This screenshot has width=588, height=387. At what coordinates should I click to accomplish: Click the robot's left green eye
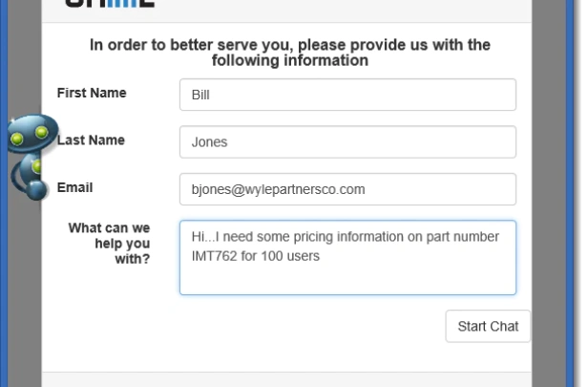(17, 140)
